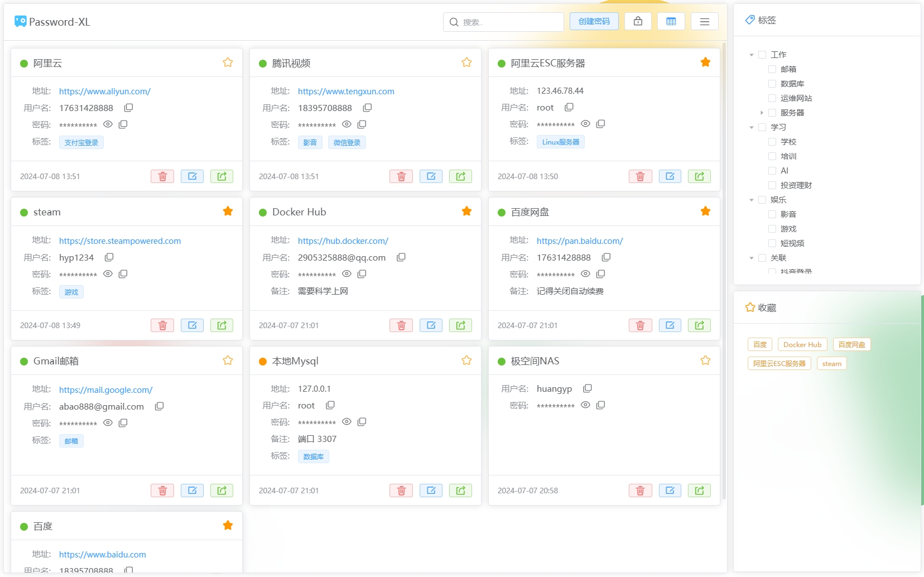Click the Linux服务器 tag chip
The height and width of the screenshot is (577, 924).
tap(561, 142)
